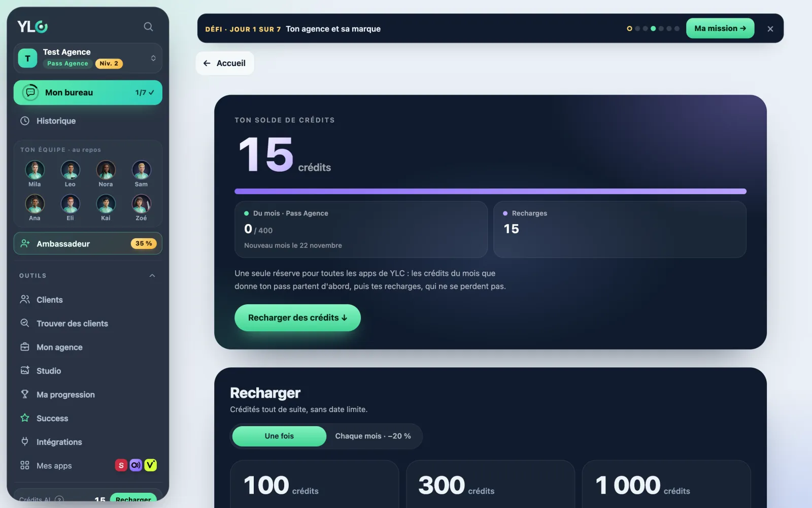Click the YLC logo

(x=32, y=26)
